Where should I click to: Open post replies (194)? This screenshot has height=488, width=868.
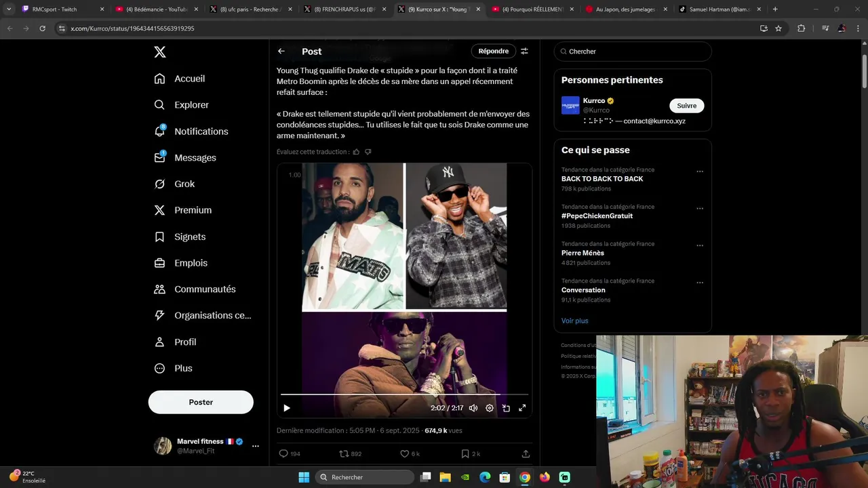click(x=290, y=453)
